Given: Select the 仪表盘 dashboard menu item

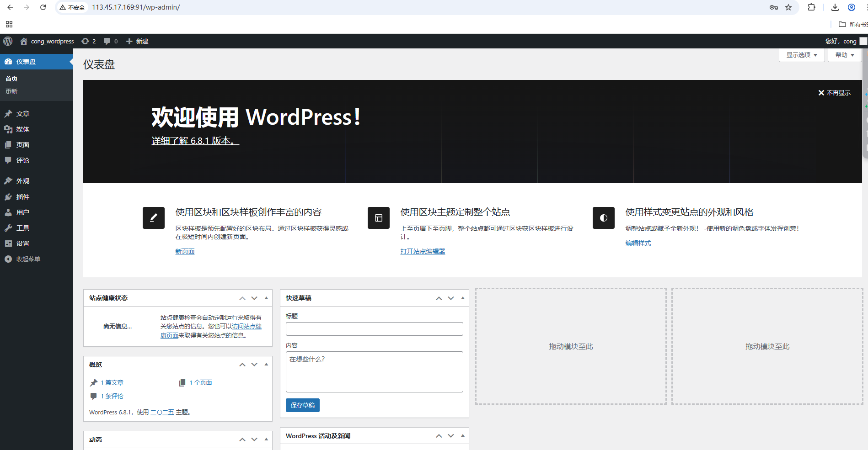Looking at the screenshot, I should 37,62.
